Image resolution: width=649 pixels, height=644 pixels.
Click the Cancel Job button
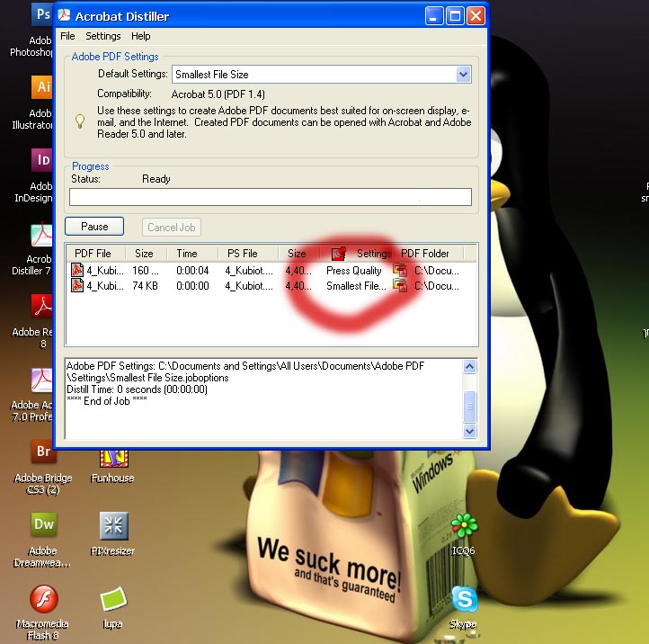click(172, 228)
